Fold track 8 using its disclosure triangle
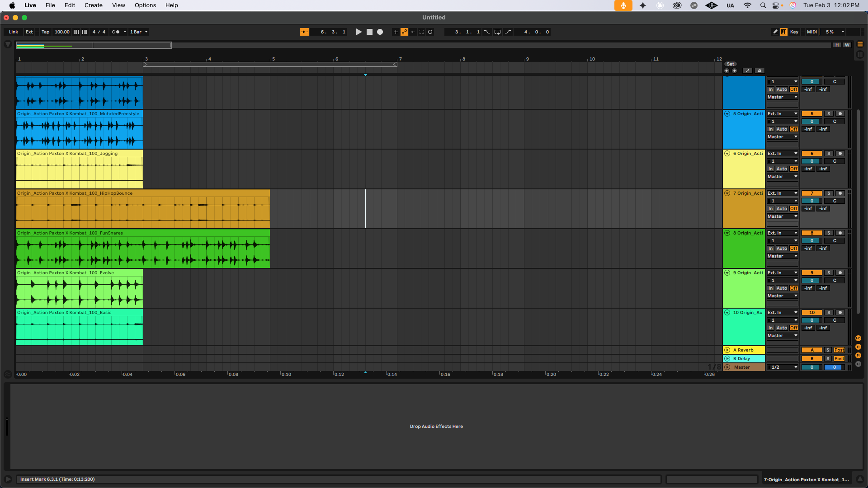The height and width of the screenshot is (488, 868). pos(727,233)
